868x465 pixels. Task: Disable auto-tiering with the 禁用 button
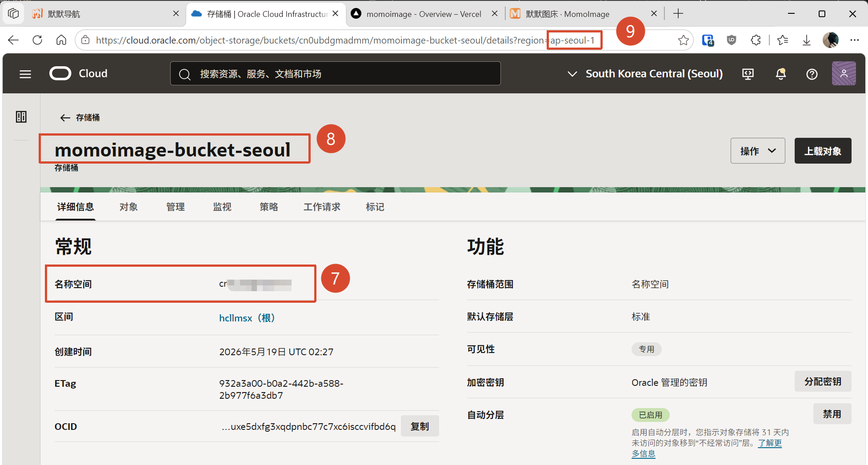832,414
